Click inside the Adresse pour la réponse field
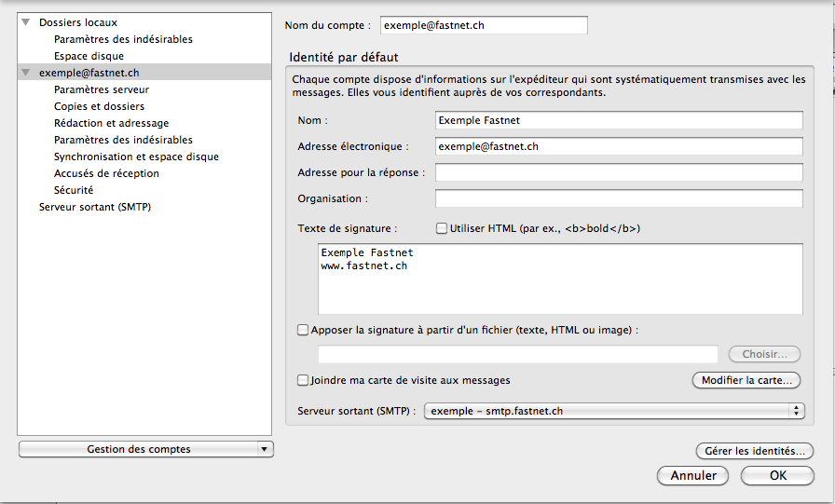 click(x=619, y=172)
